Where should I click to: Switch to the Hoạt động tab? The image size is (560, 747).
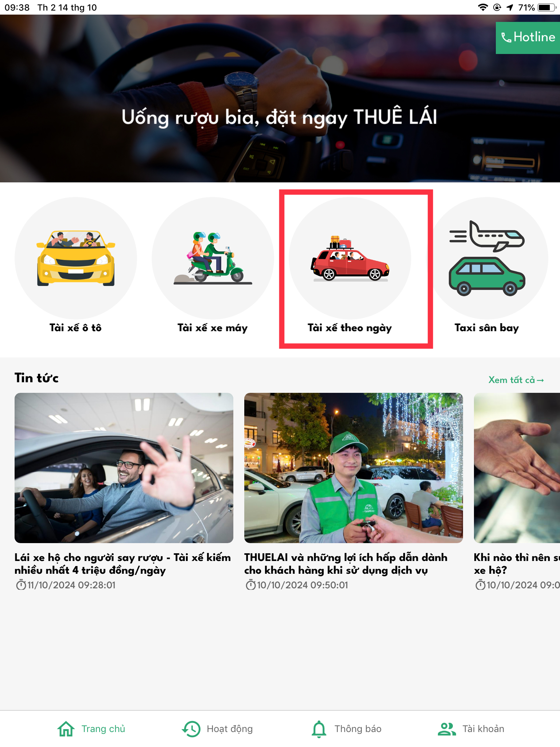[x=217, y=729]
